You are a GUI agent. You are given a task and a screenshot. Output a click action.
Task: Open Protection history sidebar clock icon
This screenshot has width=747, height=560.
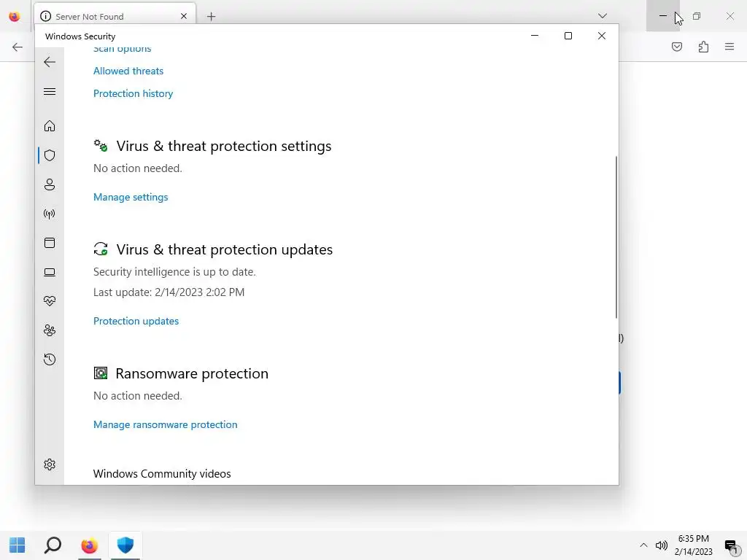coord(50,359)
